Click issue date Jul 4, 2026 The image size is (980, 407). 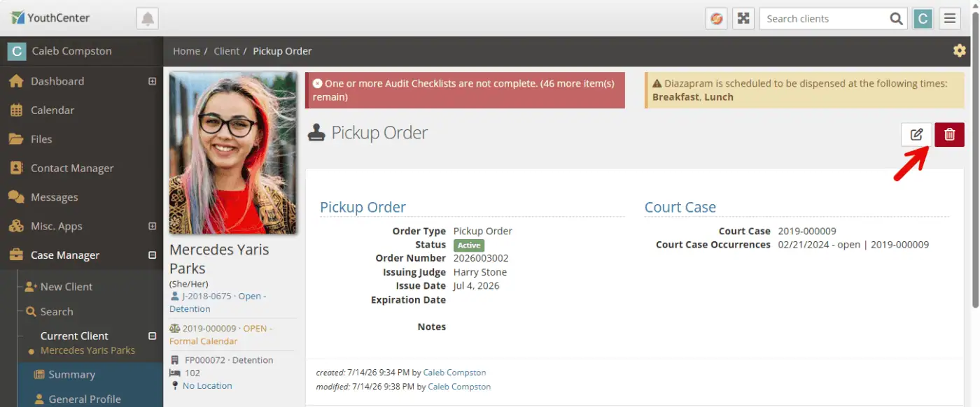click(477, 285)
